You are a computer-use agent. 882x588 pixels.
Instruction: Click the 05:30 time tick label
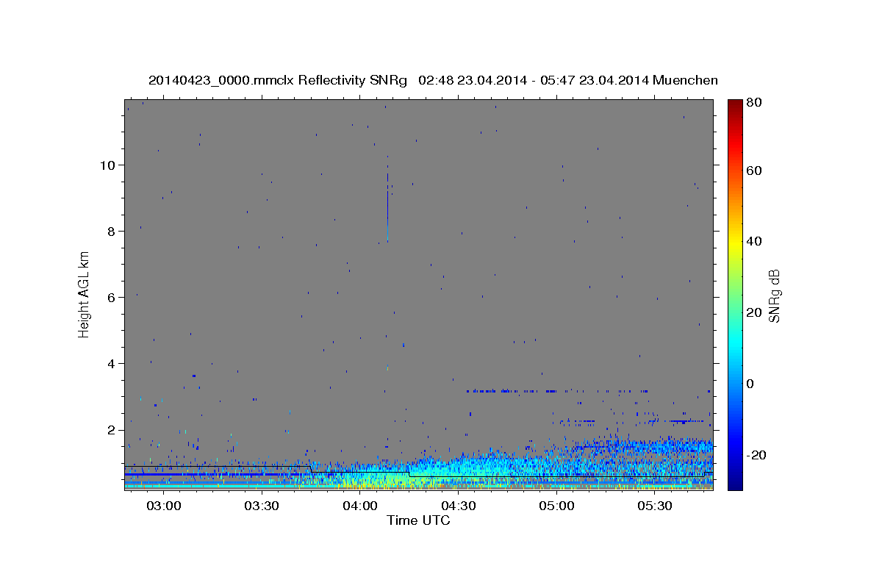click(x=655, y=506)
